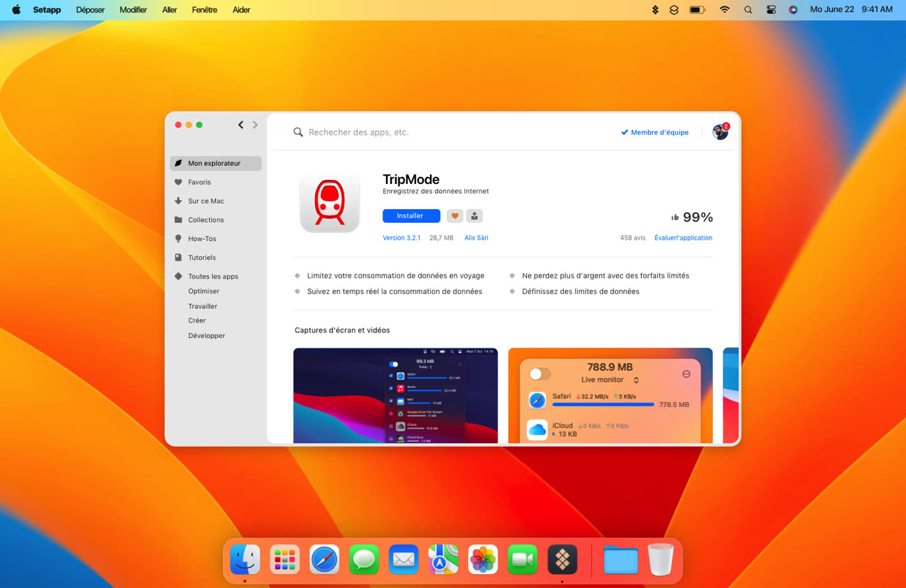Open the blue folder in the Dock
The width and height of the screenshot is (906, 588).
(x=621, y=560)
